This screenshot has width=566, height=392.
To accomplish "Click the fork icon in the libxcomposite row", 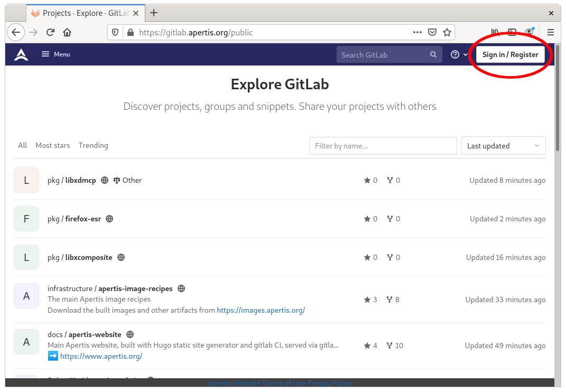I will click(x=390, y=257).
